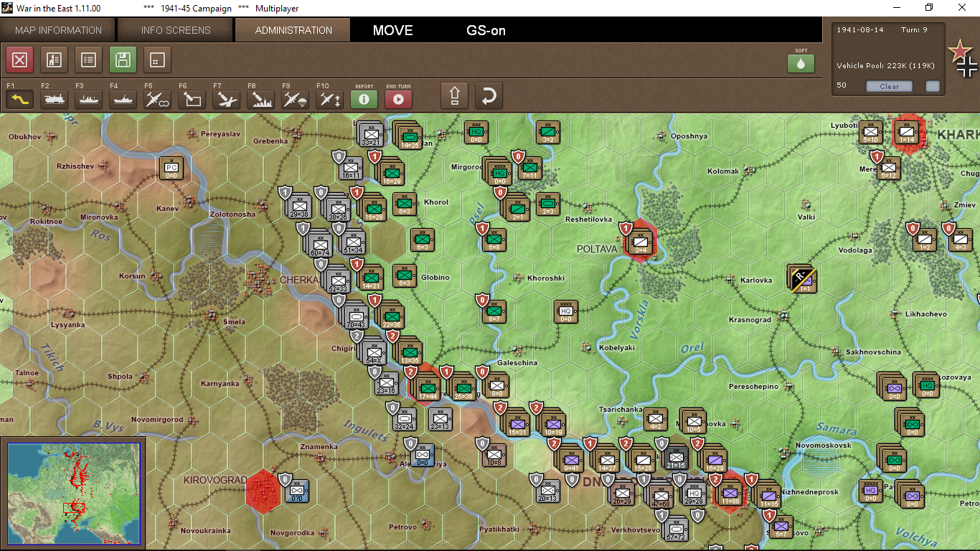Select the 7=11 Soviet counter
The image size is (980, 551).
click(530, 169)
